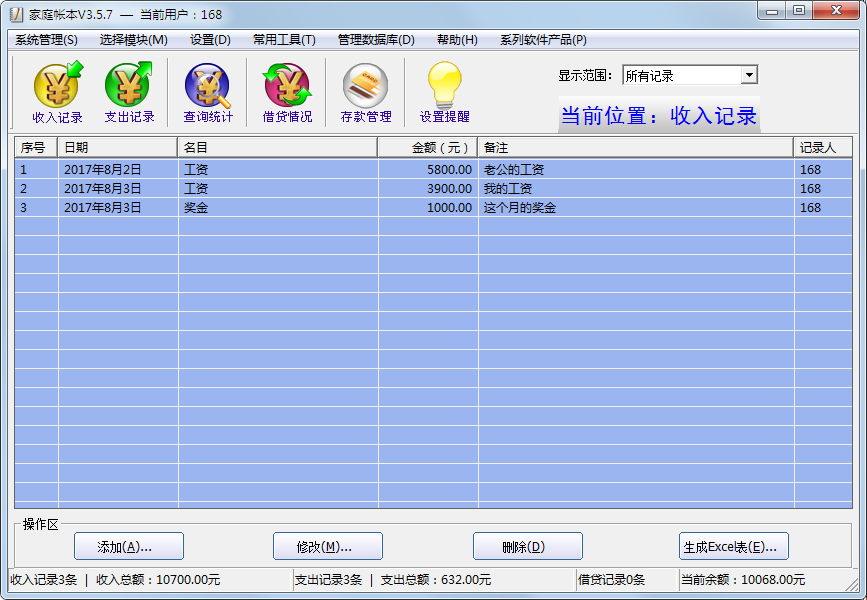Click the 当前余额：10068.00元 status text
The height and width of the screenshot is (600, 867).
[x=743, y=580]
